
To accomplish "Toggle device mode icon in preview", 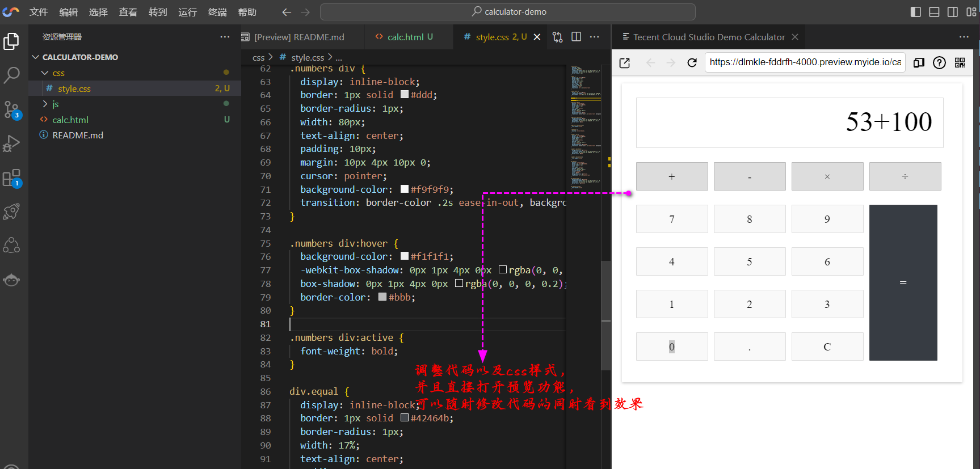I will [x=919, y=63].
